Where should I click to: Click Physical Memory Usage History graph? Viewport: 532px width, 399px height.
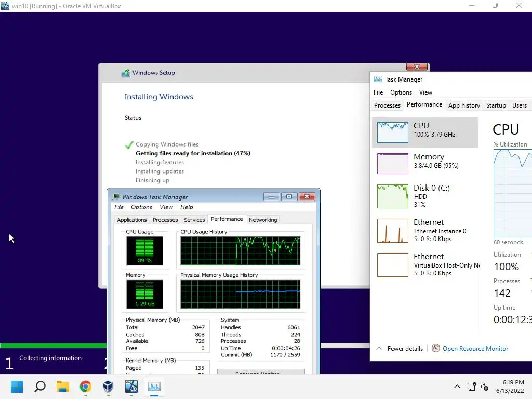240,294
